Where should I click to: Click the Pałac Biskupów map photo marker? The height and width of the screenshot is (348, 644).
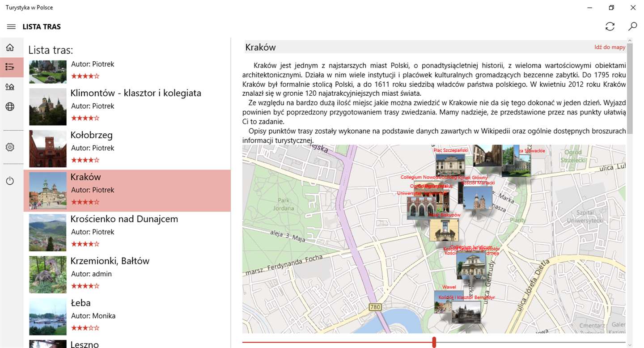(444, 229)
